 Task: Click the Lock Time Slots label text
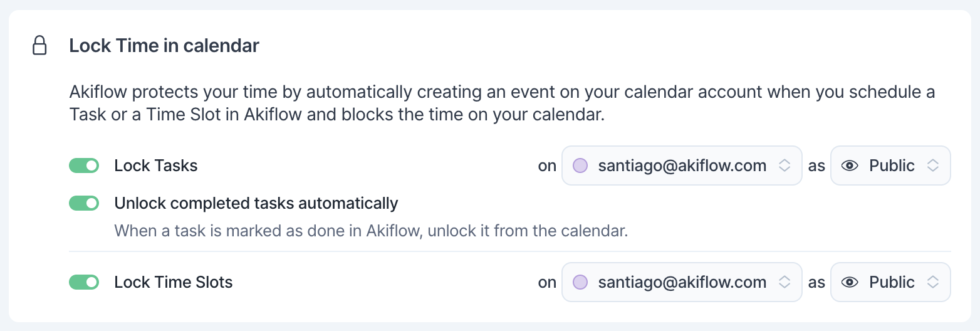coord(174,282)
